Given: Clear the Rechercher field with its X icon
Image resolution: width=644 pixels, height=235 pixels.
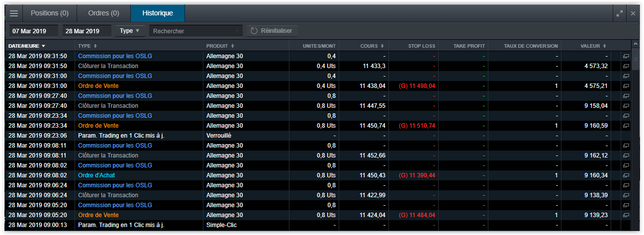Looking at the screenshot, I should (237, 31).
